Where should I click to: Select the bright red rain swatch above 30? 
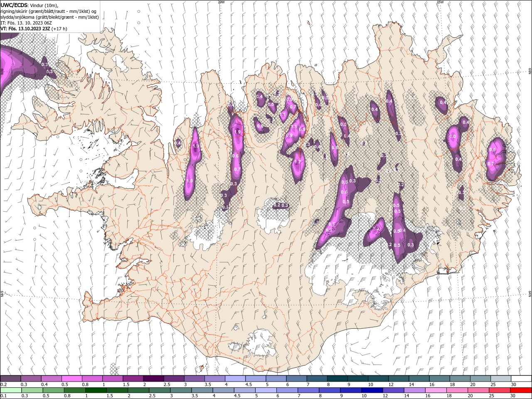pyautogui.click(x=520, y=390)
